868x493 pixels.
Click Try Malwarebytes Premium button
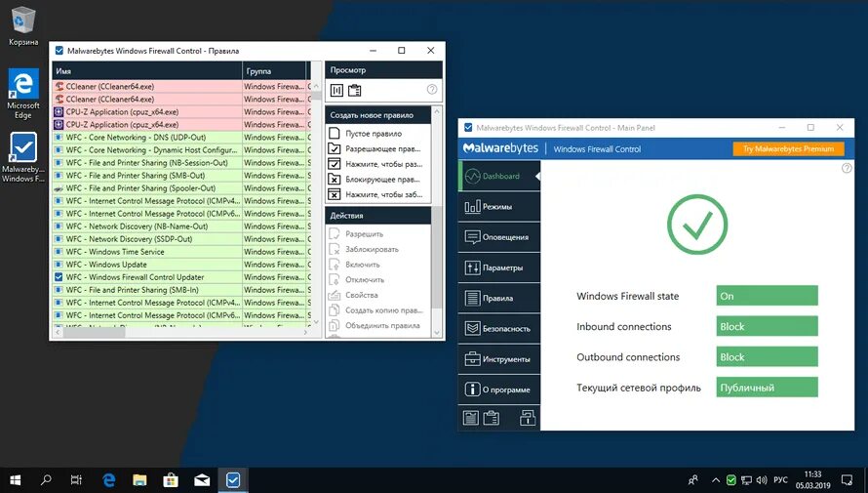coord(788,149)
